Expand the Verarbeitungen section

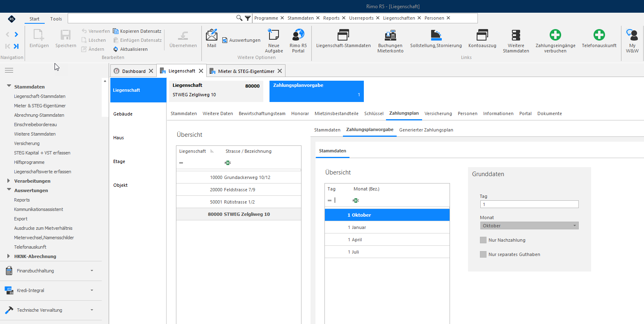tap(9, 181)
